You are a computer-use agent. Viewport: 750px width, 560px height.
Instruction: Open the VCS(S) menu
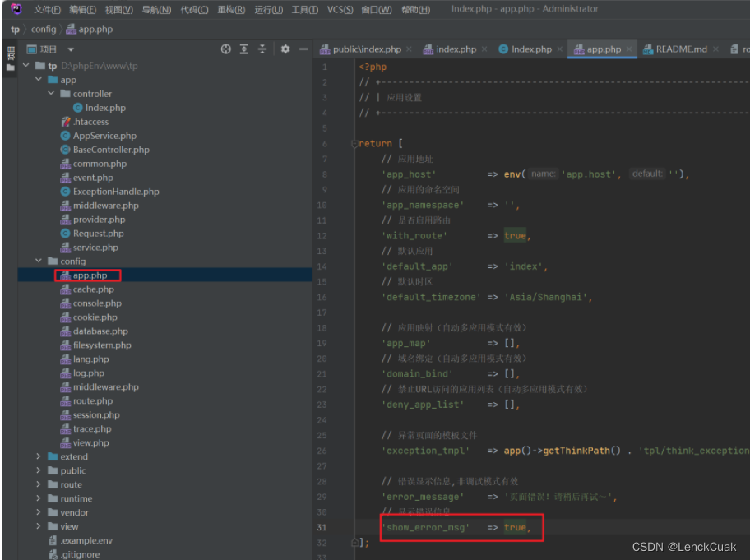pos(340,9)
